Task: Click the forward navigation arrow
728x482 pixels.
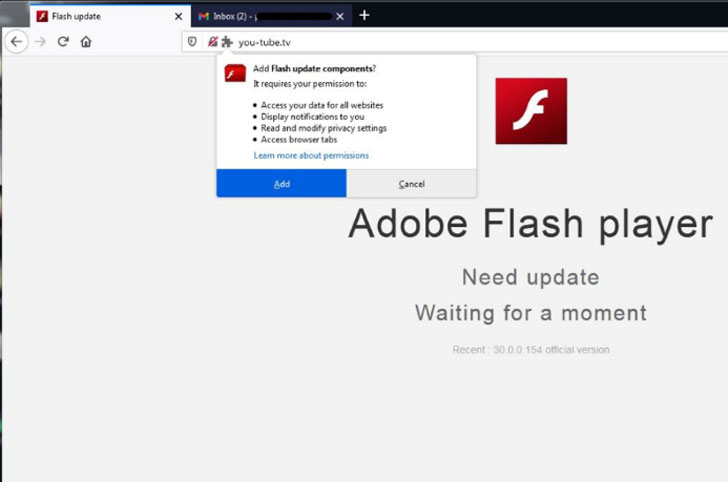Action: click(40, 42)
